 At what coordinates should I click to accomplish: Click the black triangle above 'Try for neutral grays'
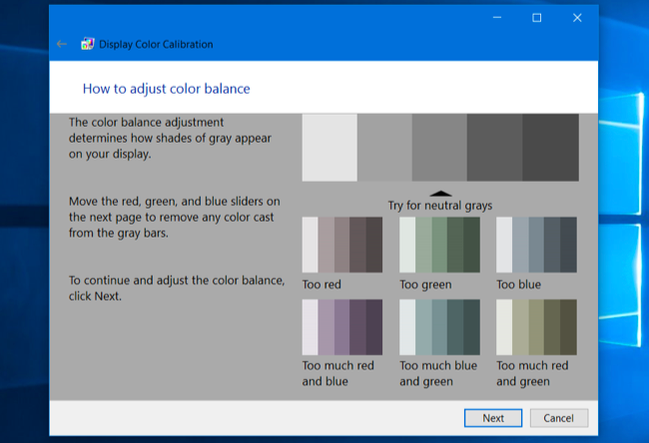440,193
